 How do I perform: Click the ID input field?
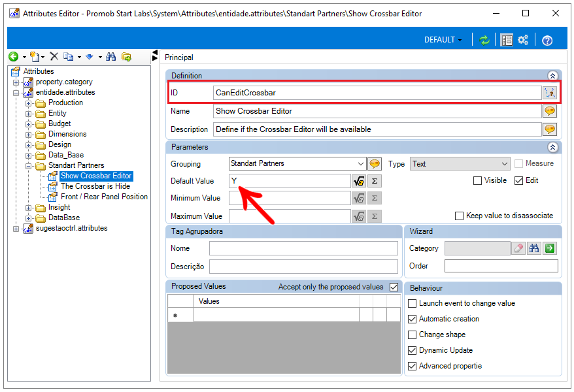pos(377,93)
